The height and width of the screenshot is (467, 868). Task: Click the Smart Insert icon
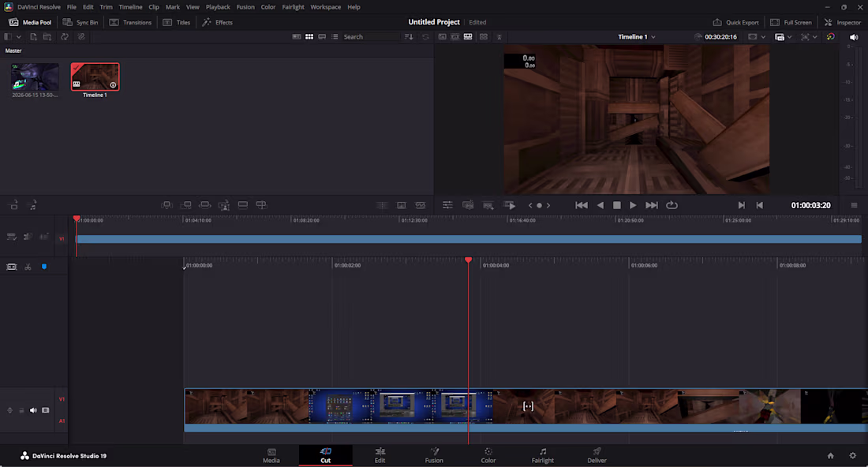point(166,205)
